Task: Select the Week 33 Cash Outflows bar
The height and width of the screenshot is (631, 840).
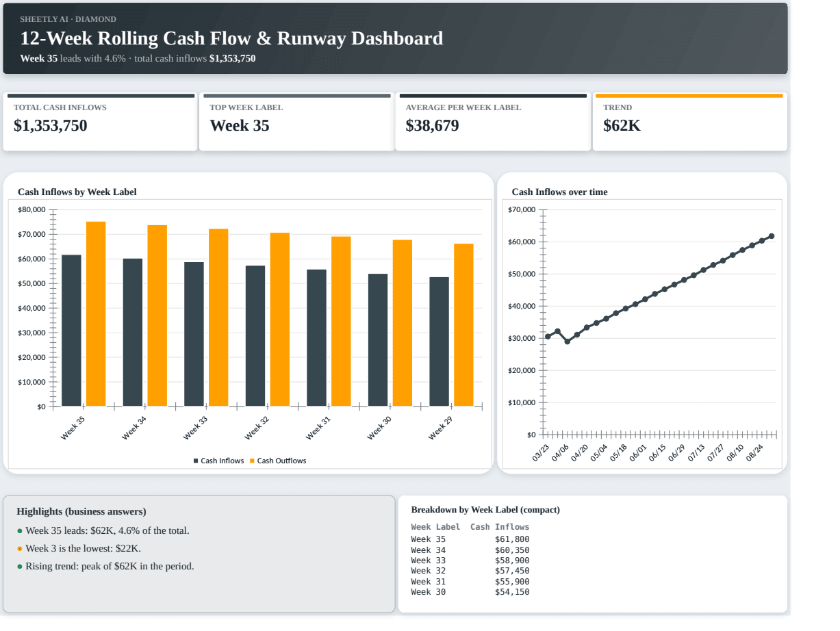Action: click(218, 318)
